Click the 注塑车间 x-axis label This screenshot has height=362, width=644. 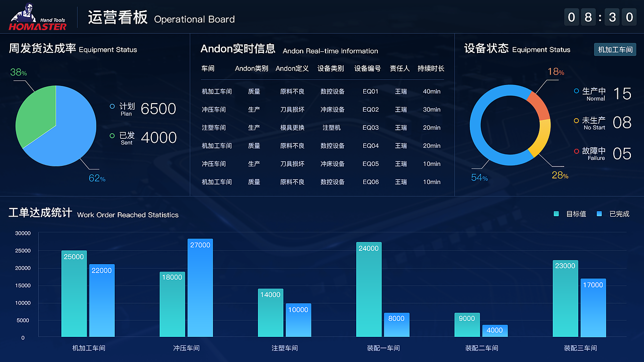[285, 348]
